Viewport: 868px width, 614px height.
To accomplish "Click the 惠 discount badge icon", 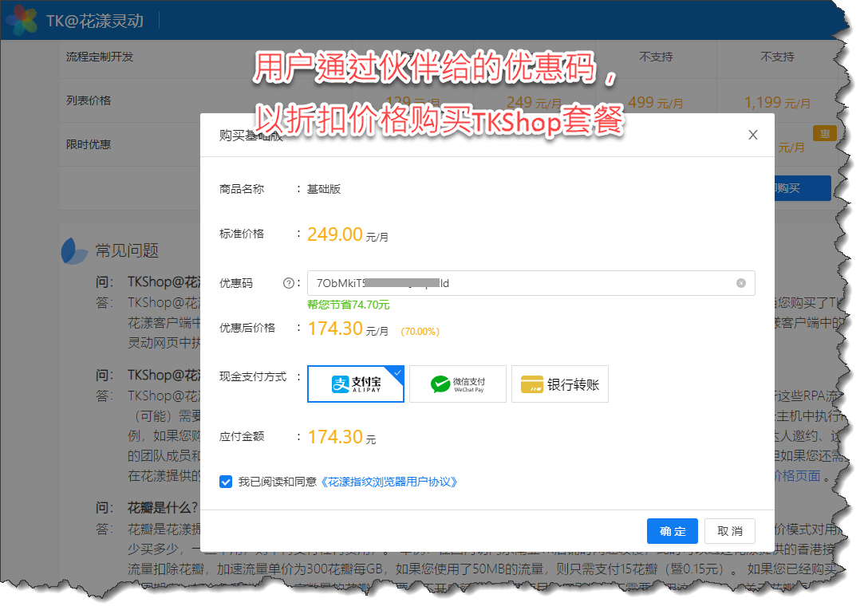I will (824, 133).
